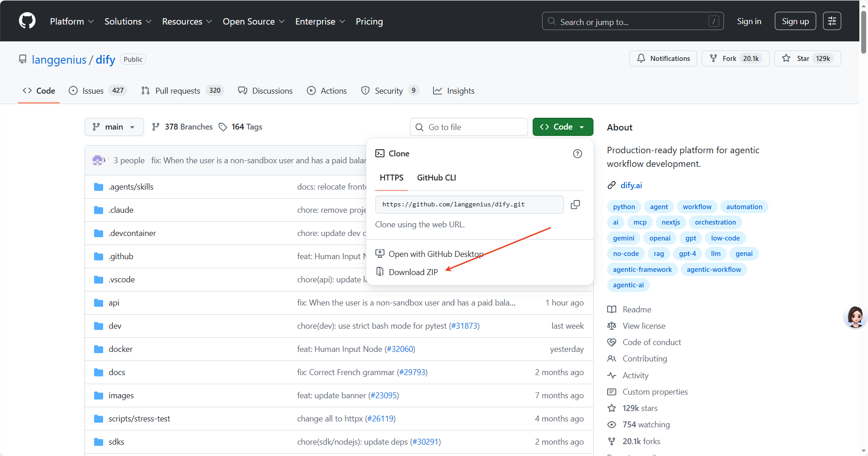Click the orchestration topic tag
Image resolution: width=868 pixels, height=456 pixels.
(715, 222)
